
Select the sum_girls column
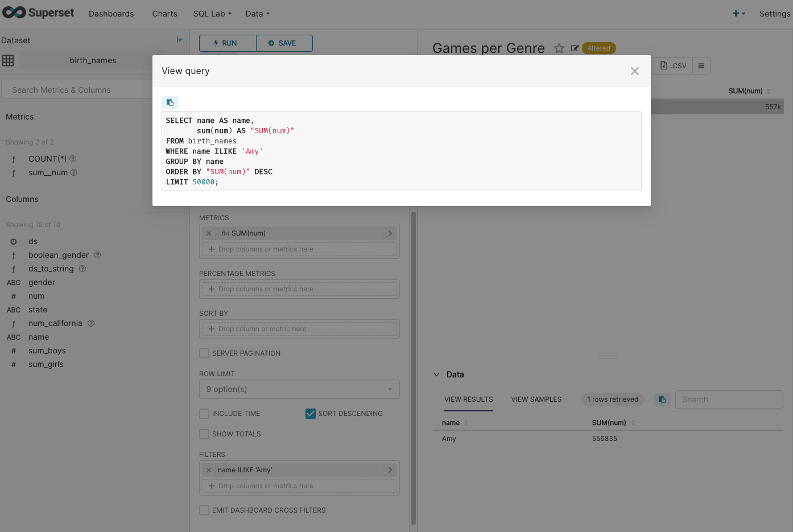46,364
